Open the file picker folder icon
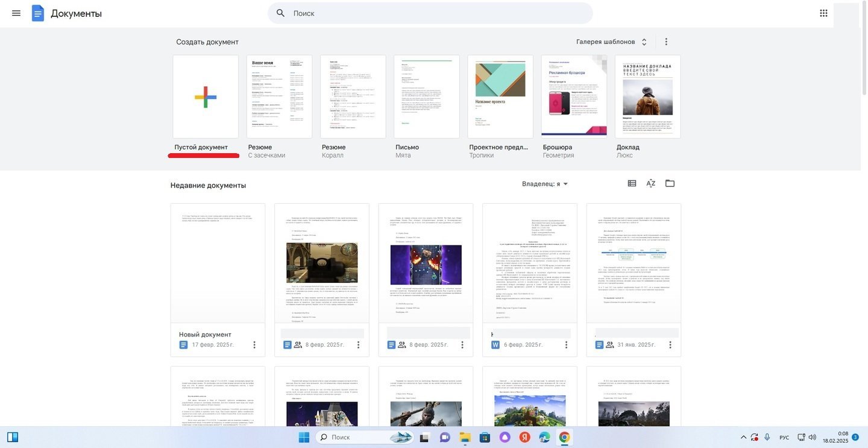Viewport: 868px width, 448px height. pyautogui.click(x=670, y=183)
